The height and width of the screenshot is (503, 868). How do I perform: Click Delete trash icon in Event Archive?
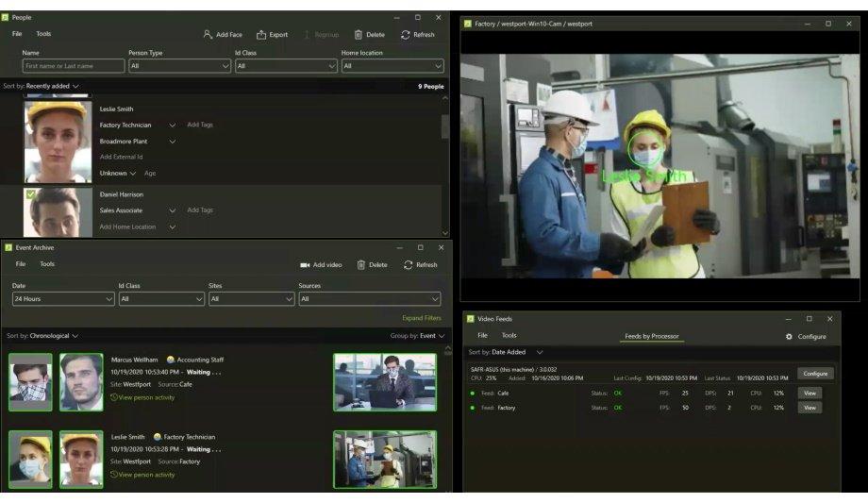point(361,265)
